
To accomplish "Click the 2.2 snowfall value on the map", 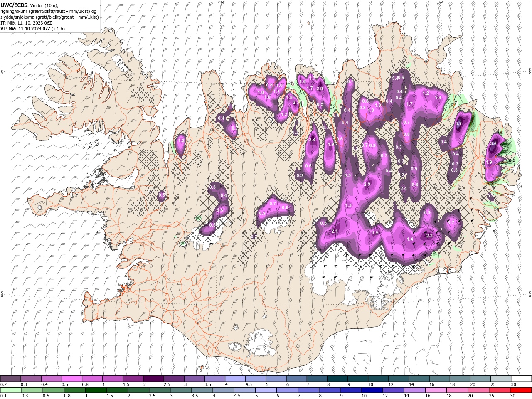I will (x=430, y=236).
